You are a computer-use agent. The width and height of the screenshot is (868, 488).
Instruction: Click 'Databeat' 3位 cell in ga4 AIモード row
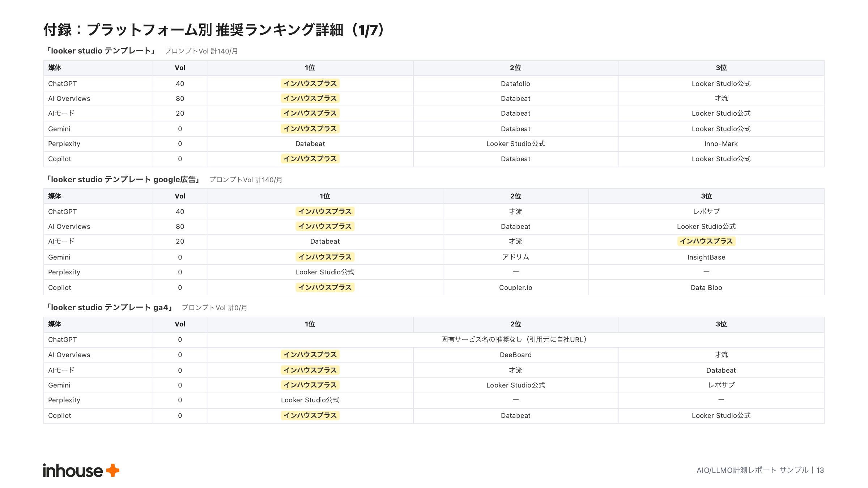(721, 371)
